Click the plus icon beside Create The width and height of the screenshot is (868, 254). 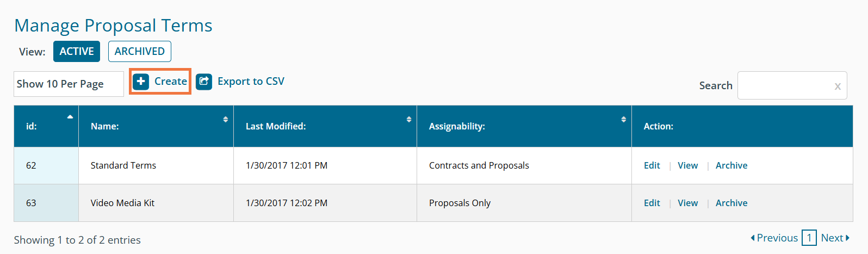(141, 82)
